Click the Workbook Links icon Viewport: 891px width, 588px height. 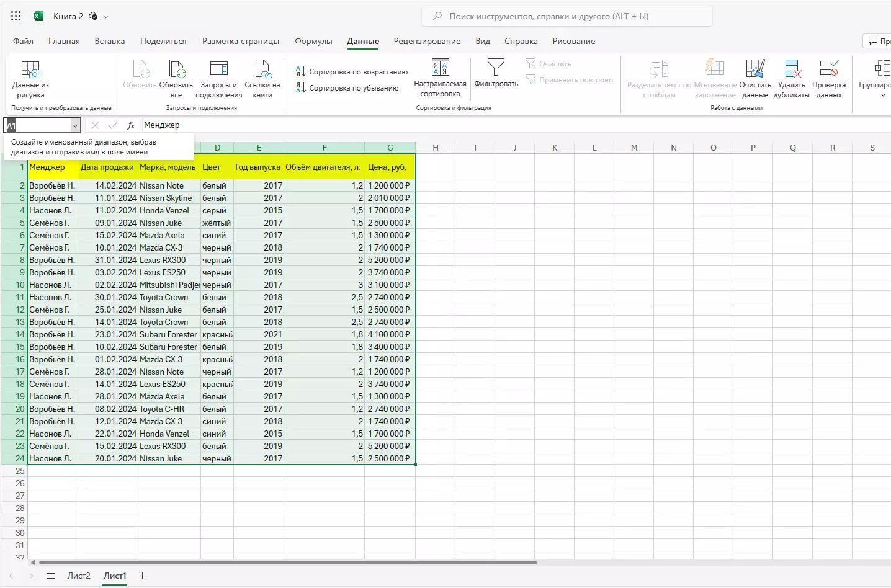[262, 69]
